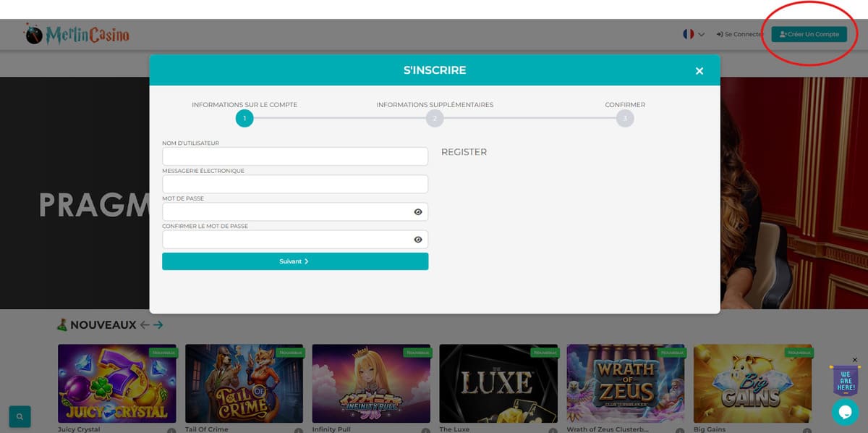Select step 1 Informations sur le compte
Viewport: 868px width, 433px height.
pyautogui.click(x=244, y=118)
